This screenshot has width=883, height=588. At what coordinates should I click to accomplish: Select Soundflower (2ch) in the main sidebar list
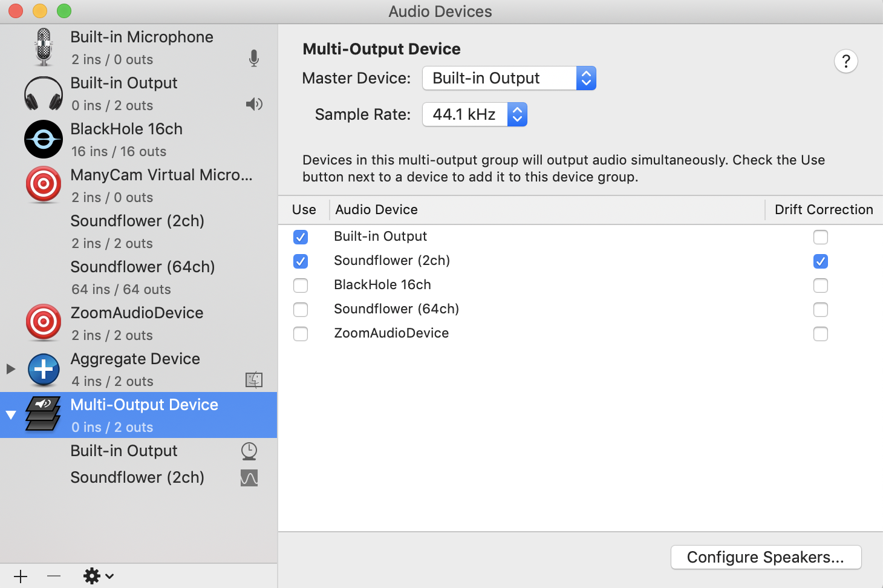138,231
